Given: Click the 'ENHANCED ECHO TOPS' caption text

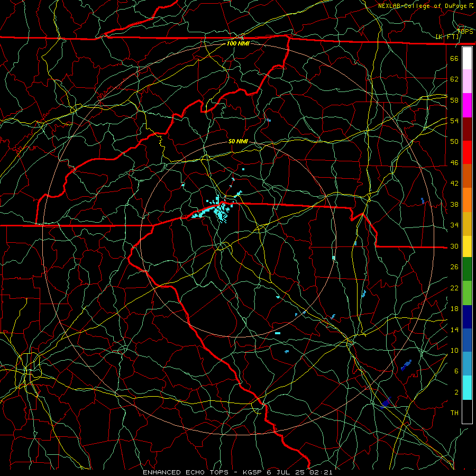Looking at the screenshot, I should 186,472.
